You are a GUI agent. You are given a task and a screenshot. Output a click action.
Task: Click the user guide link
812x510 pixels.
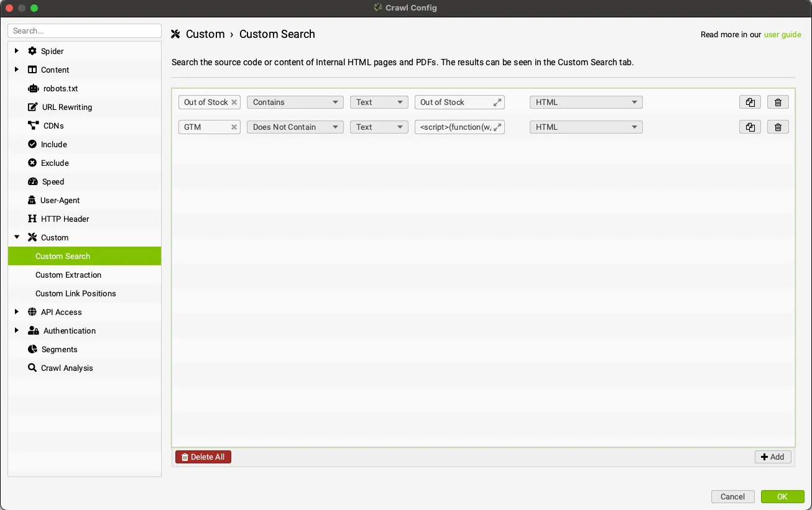[782, 34]
